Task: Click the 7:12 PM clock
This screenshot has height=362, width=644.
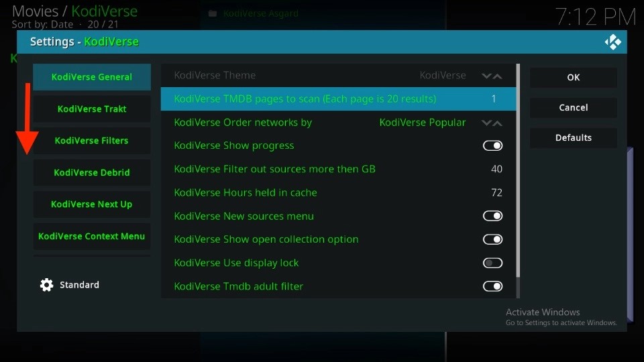Action: click(596, 17)
